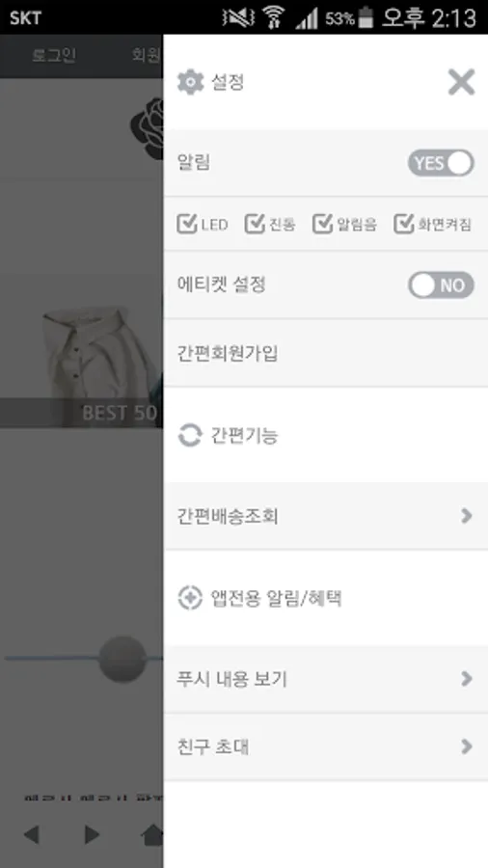This screenshot has width=488, height=868.
Task: Click the 간편기능 refresh arrows icon
Action: pos(190,435)
